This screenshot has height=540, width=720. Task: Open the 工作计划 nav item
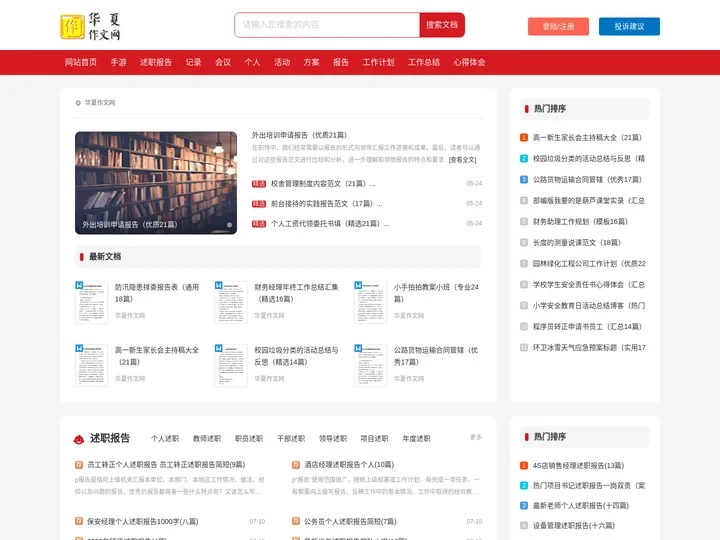pos(378,62)
